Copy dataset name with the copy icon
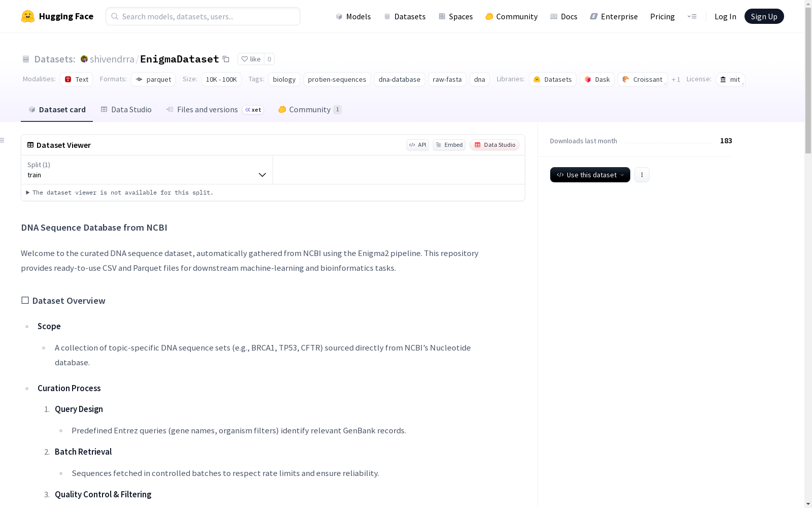Screen dimensions: 812x508 pos(226,59)
